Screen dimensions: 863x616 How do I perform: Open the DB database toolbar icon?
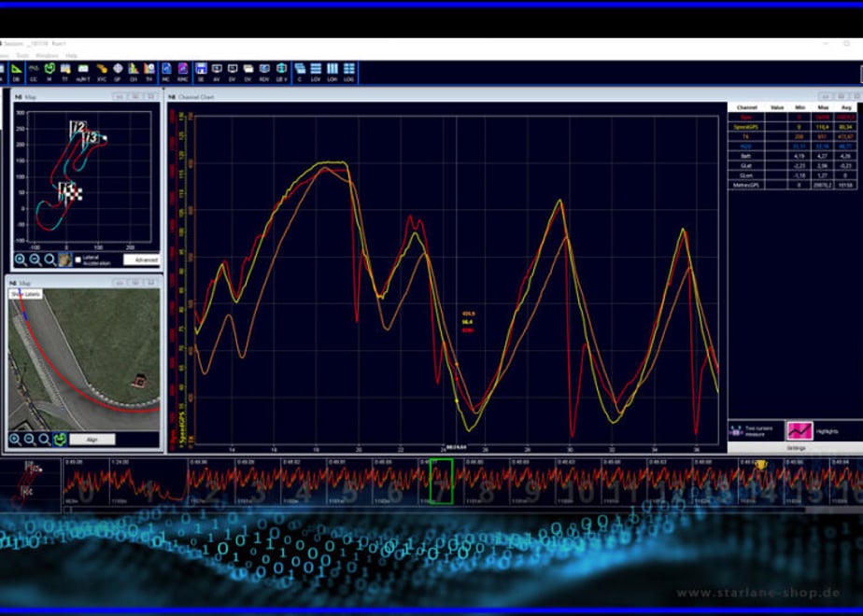pyautogui.click(x=17, y=72)
